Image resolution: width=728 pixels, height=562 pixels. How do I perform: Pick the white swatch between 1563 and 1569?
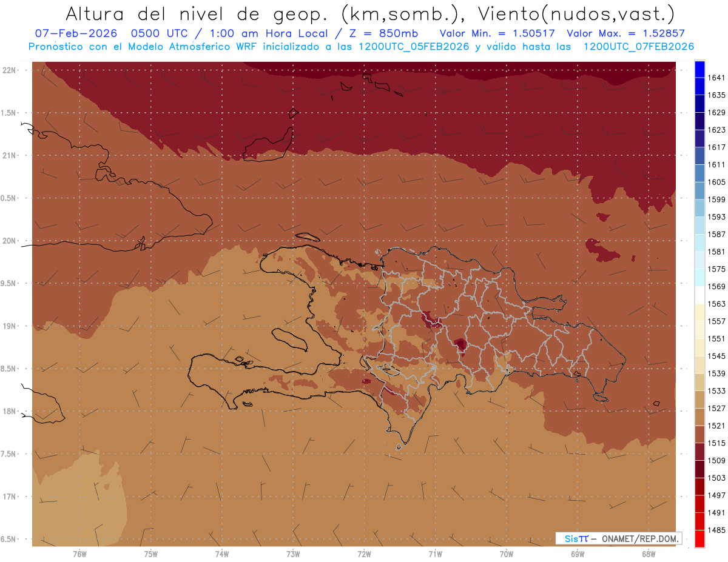click(699, 295)
